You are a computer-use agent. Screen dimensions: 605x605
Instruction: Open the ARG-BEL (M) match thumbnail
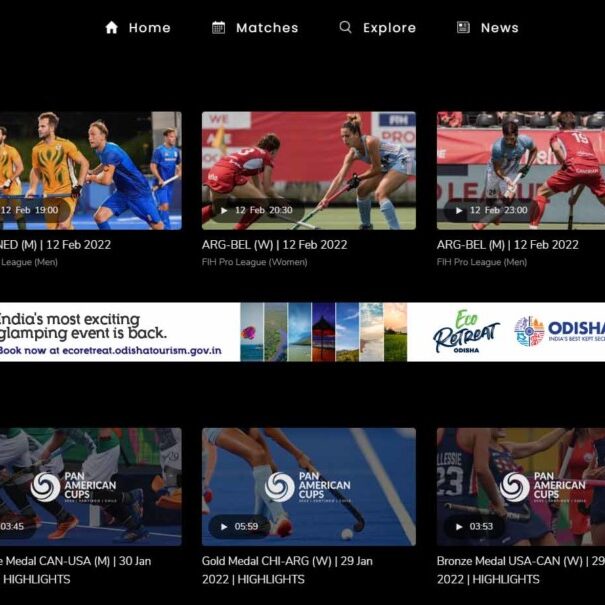521,171
